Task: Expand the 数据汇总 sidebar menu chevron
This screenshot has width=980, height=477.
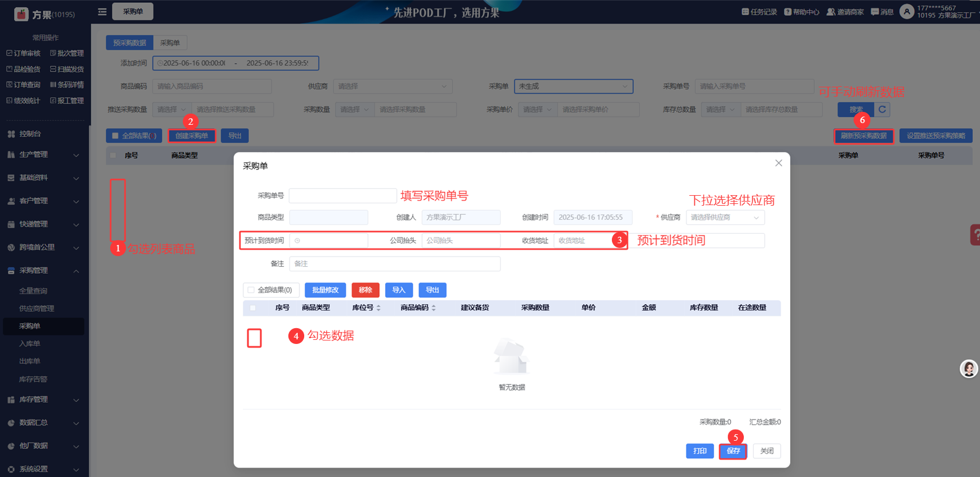Action: pos(76,423)
